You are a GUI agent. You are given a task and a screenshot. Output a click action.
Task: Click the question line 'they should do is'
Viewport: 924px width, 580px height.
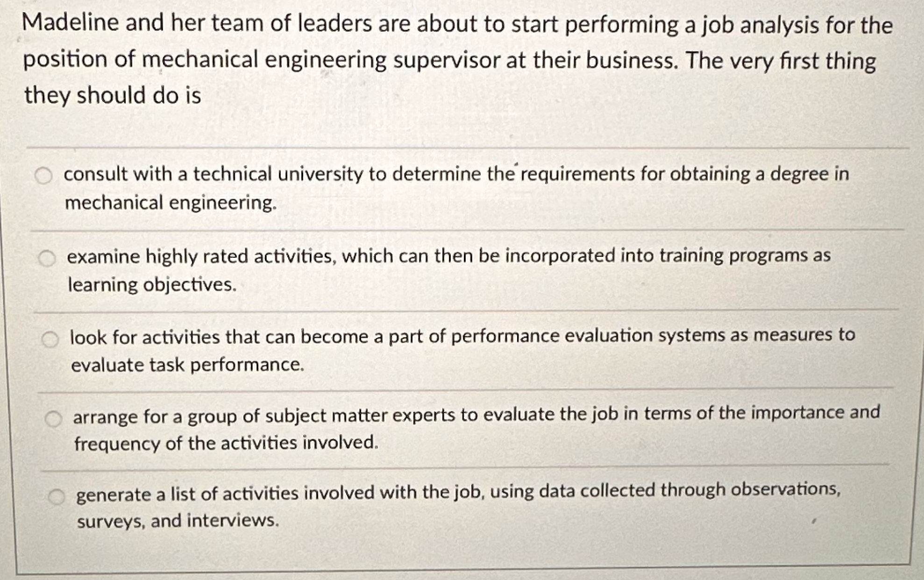pyautogui.click(x=113, y=96)
